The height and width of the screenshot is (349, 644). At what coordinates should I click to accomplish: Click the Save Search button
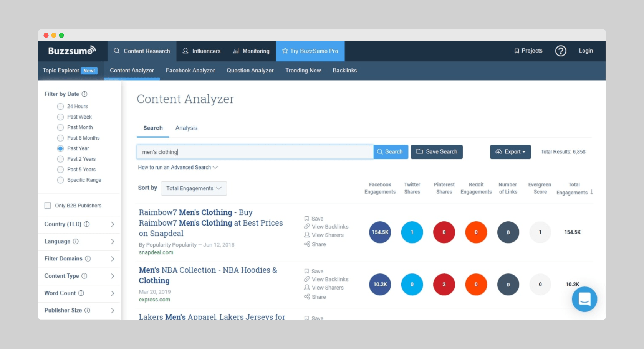[437, 152]
